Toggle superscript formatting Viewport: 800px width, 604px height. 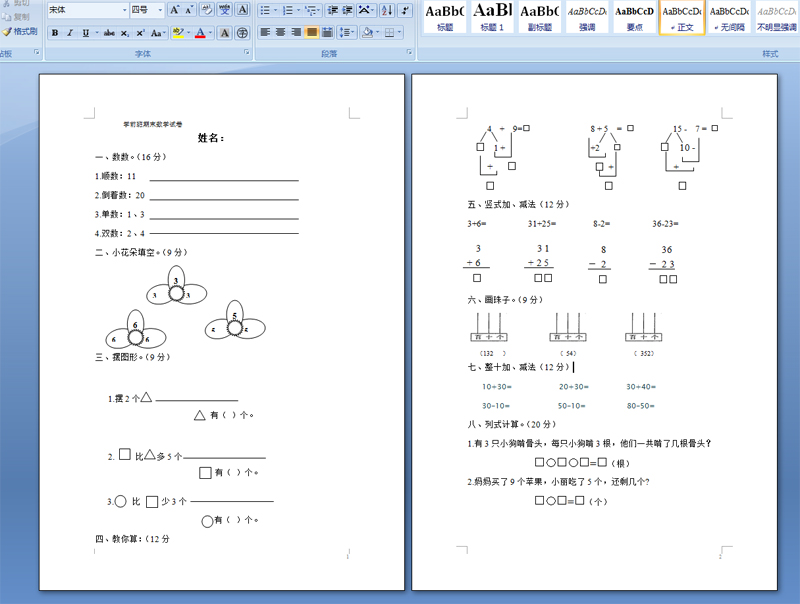coord(140,33)
